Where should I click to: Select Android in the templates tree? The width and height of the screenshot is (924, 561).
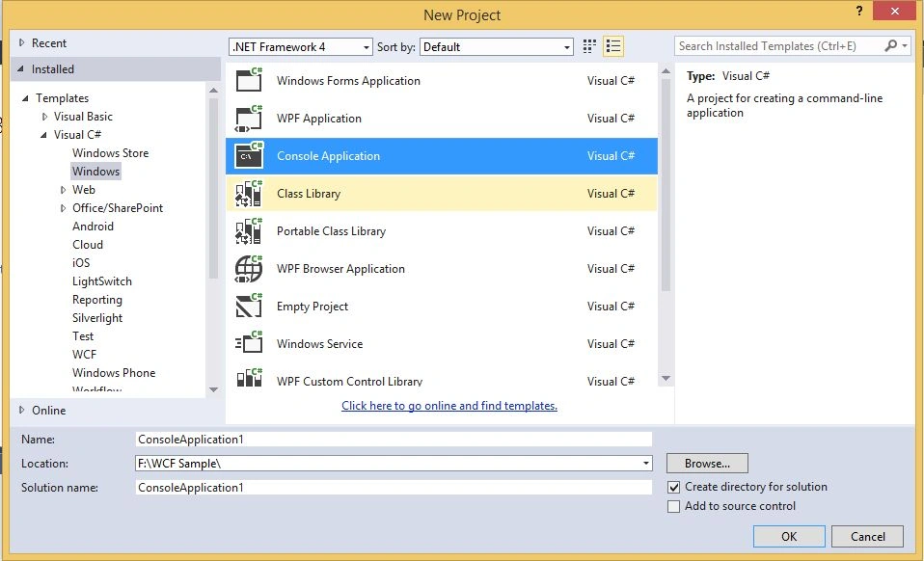94,227
